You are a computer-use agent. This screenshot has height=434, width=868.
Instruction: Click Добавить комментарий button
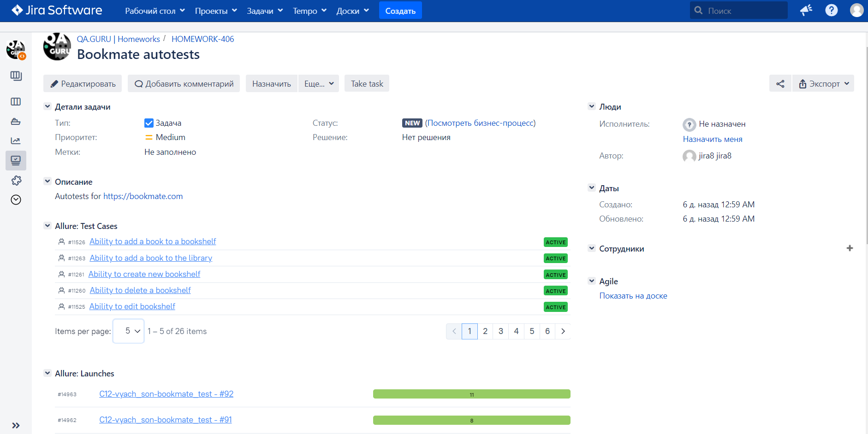[184, 83]
